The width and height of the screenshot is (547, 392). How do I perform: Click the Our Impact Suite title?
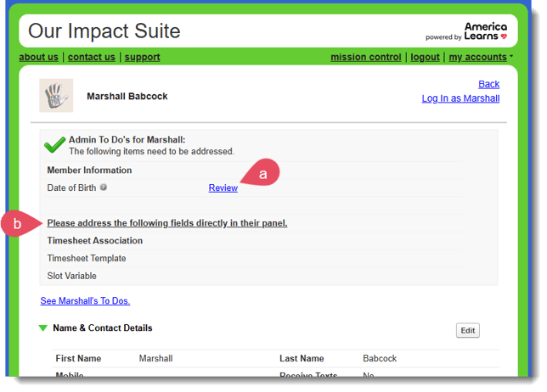pyautogui.click(x=104, y=32)
